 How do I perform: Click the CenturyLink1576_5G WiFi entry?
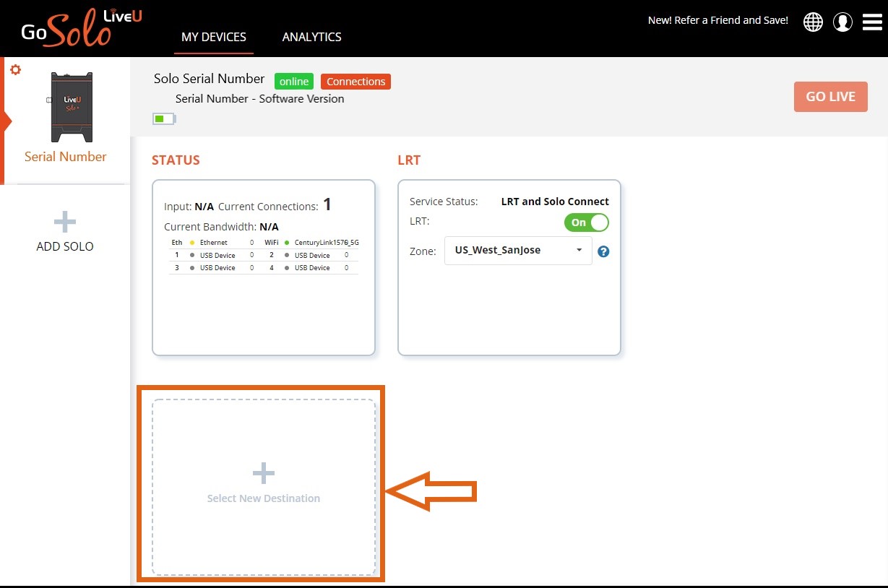(327, 243)
